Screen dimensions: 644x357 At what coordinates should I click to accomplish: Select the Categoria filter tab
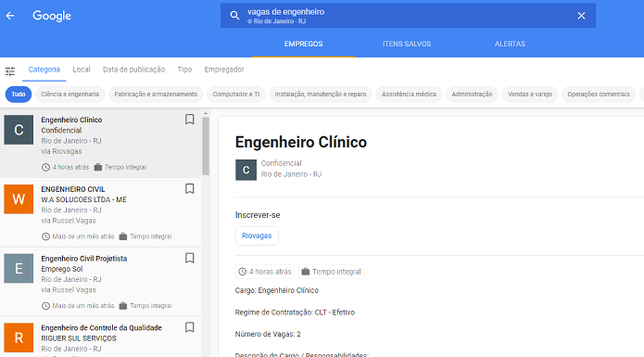45,69
